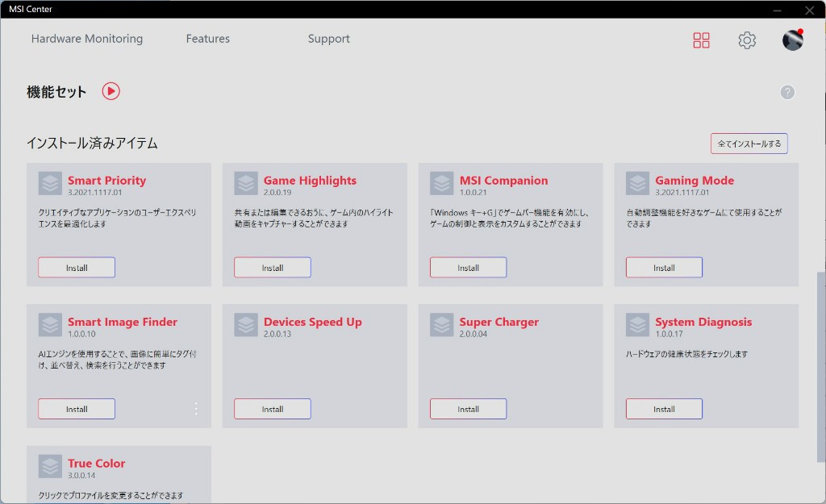Open the Support tab
826x504 pixels.
329,39
